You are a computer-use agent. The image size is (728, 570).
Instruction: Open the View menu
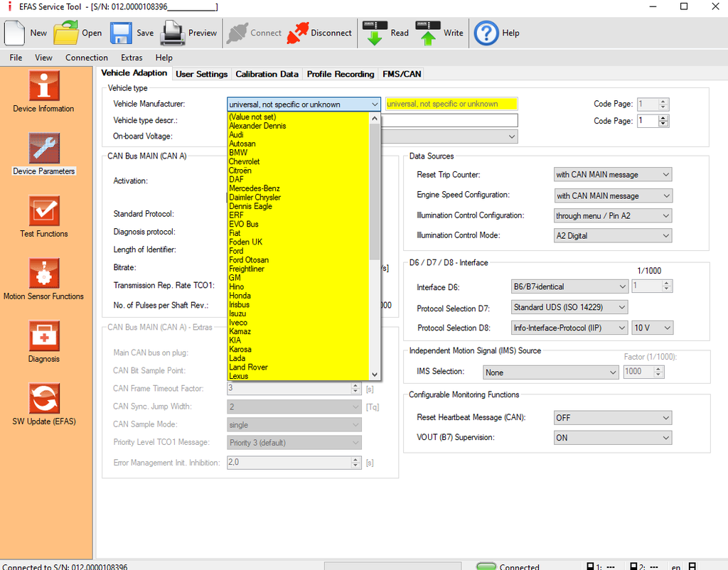point(43,58)
